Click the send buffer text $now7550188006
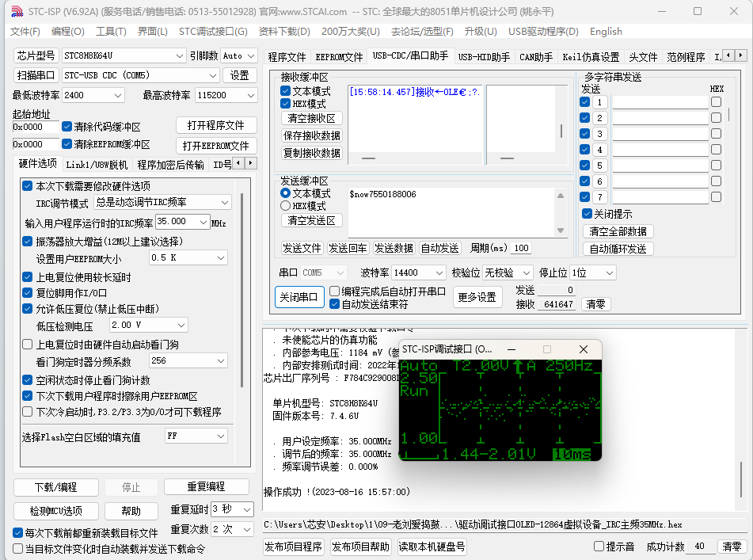The image size is (753, 560). (x=382, y=194)
